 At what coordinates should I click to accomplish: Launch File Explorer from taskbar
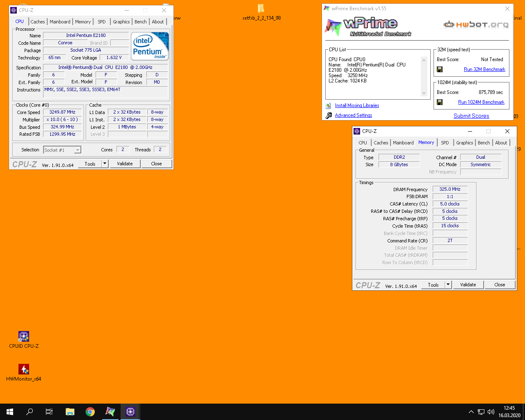70,412
